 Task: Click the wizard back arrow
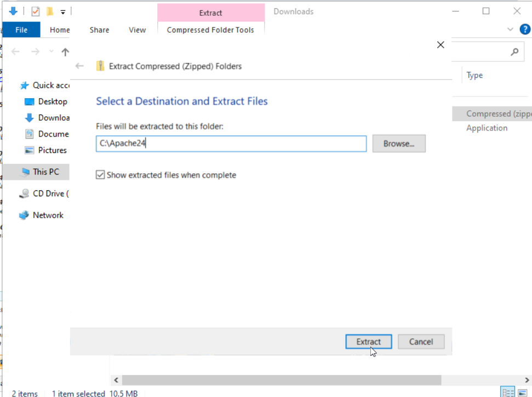tap(80, 66)
